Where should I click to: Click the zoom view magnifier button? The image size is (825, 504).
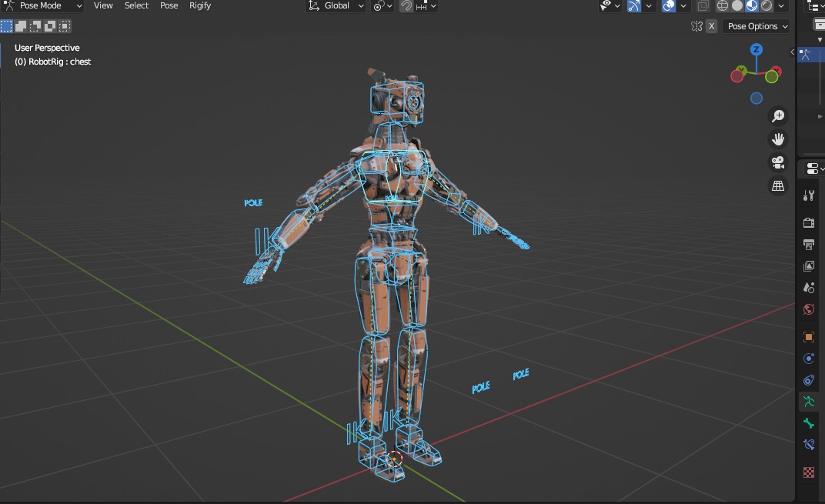777,115
